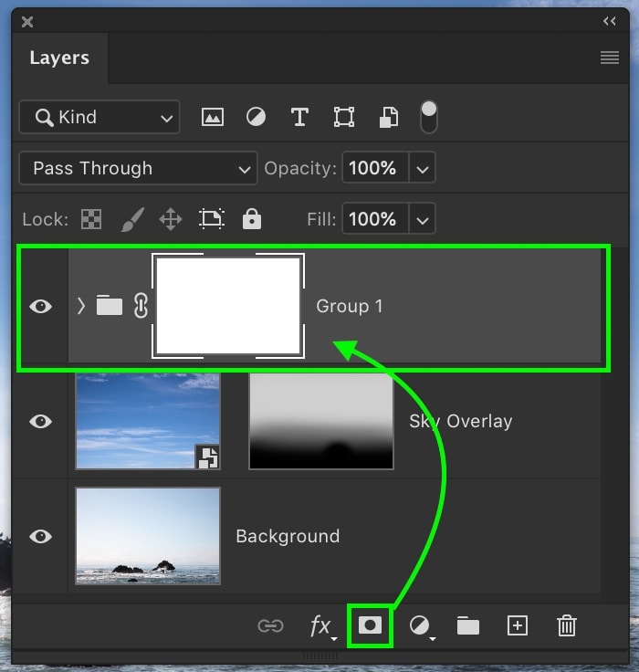Click the Create new group folder icon

[468, 625]
